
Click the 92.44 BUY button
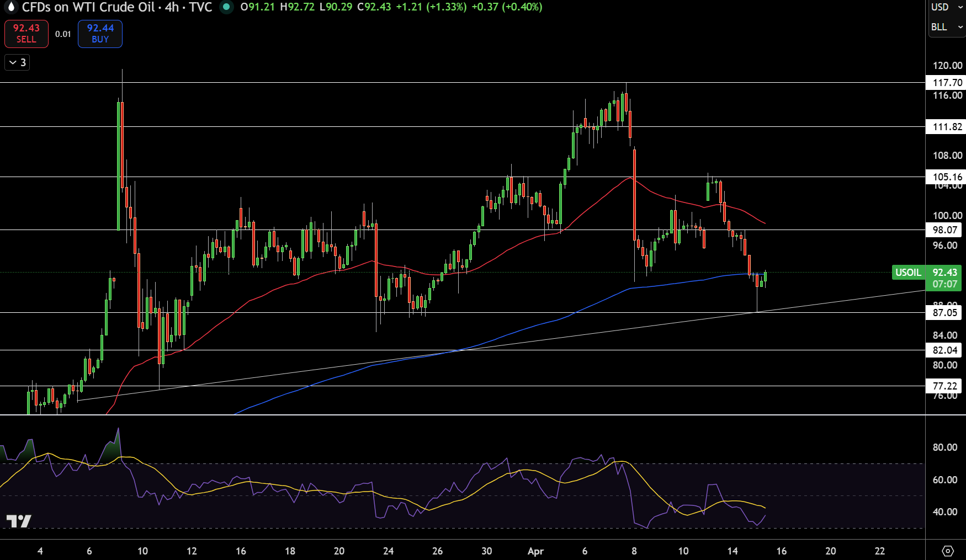(100, 34)
